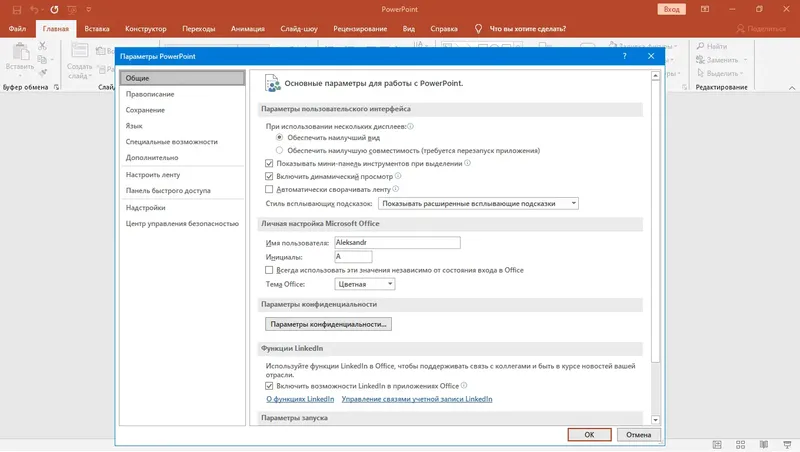Switch to Reading view icon in status bar
Image resolution: width=800 pixels, height=452 pixels.
pos(764,444)
